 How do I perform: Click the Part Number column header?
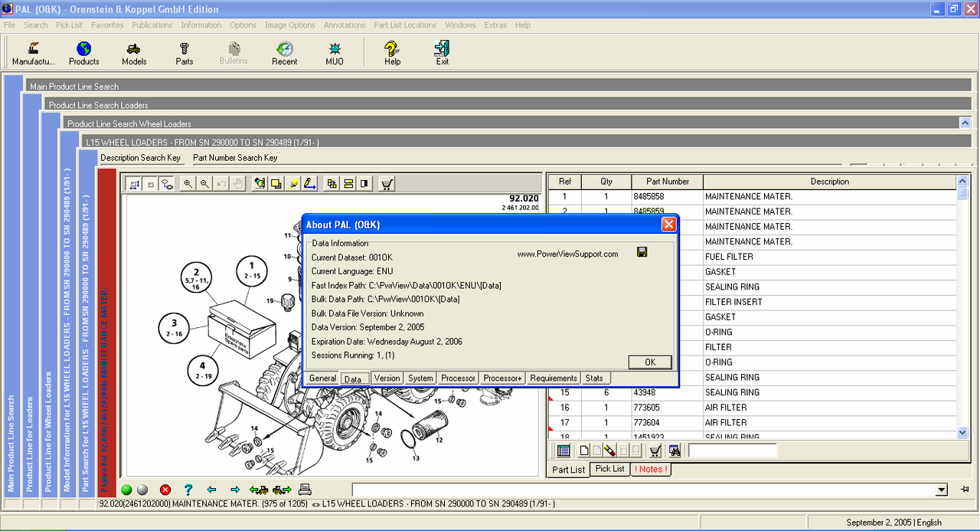click(668, 182)
